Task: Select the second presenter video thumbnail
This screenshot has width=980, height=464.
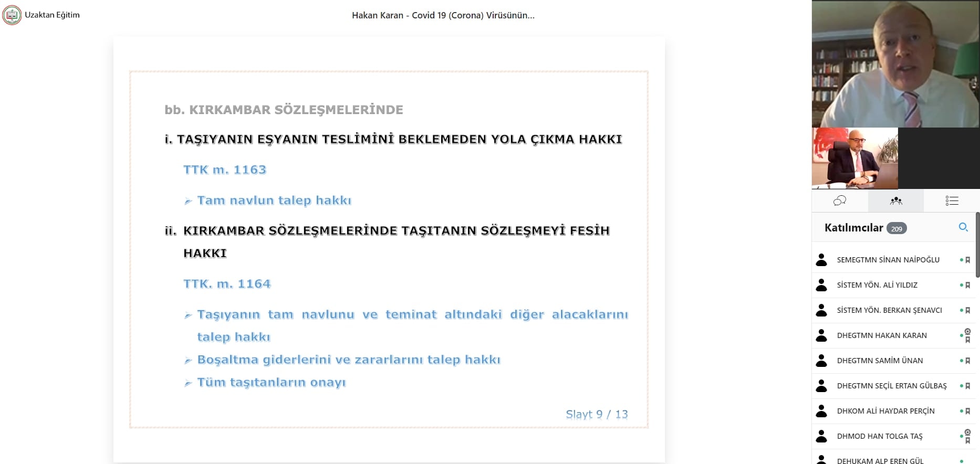Action: 855,158
